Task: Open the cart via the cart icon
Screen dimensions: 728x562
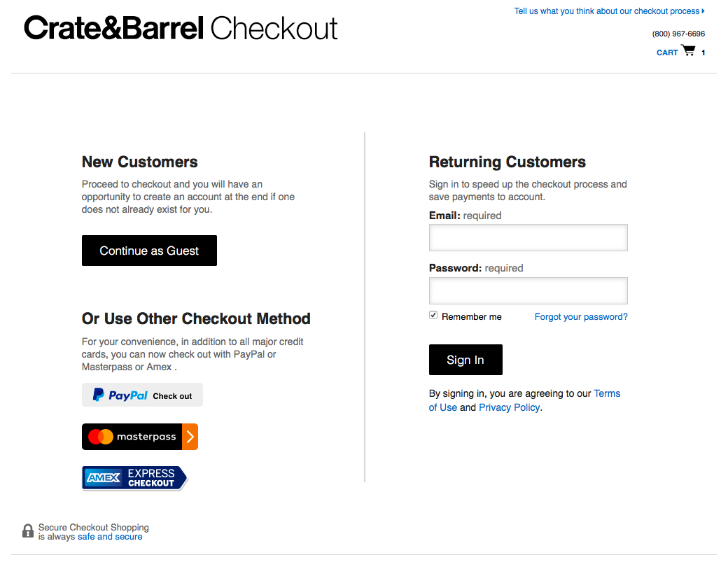Action: coord(688,50)
